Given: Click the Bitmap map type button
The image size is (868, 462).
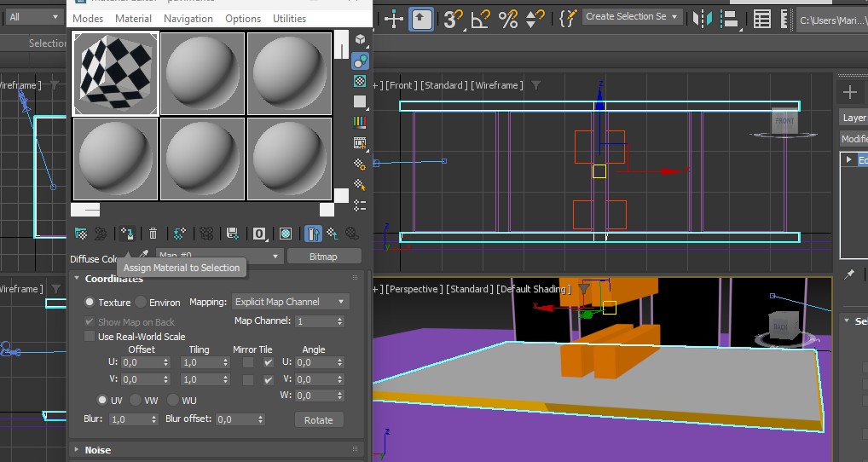Looking at the screenshot, I should click(x=323, y=257).
